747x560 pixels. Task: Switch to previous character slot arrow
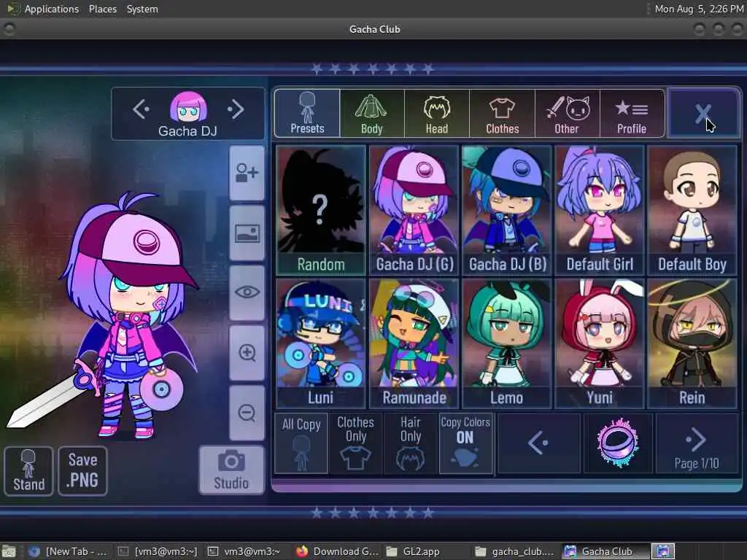coord(141,109)
